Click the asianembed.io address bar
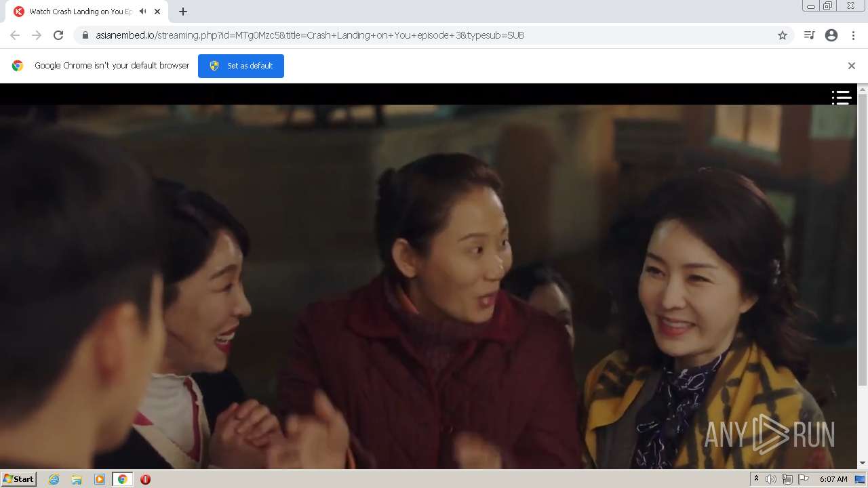The width and height of the screenshot is (868, 488). click(x=434, y=35)
